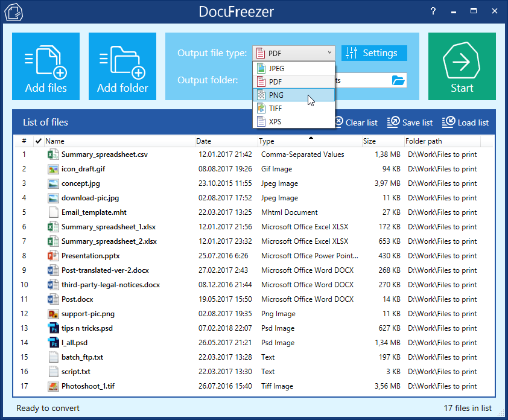Click the Post-translated-ver-2.docx file icon
The height and width of the screenshot is (420, 508).
tap(53, 270)
